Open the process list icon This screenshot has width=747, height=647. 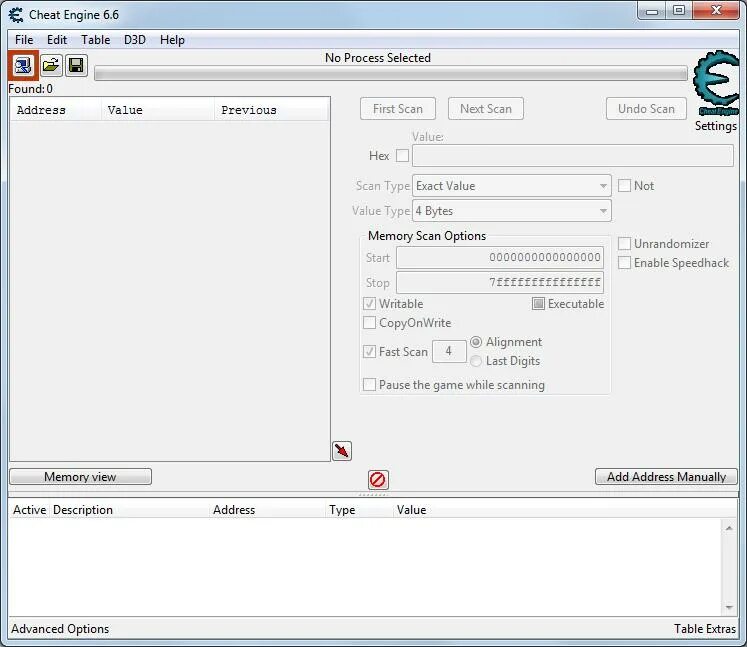click(x=23, y=65)
